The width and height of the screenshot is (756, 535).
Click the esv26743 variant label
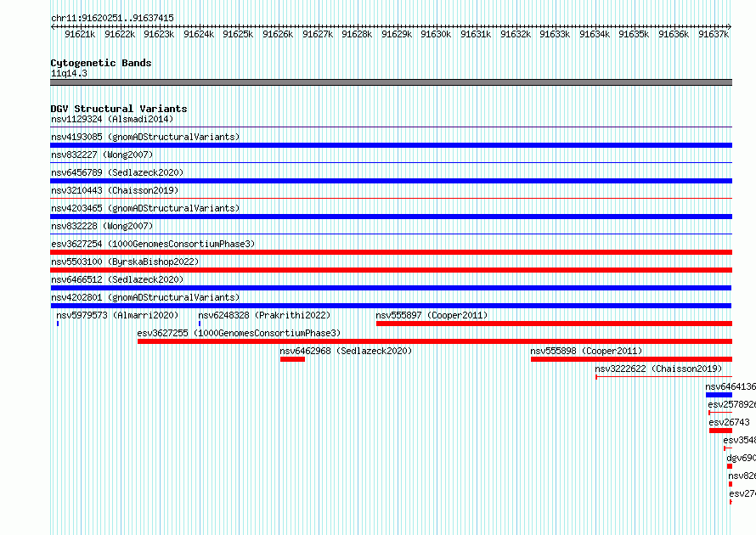coord(729,422)
